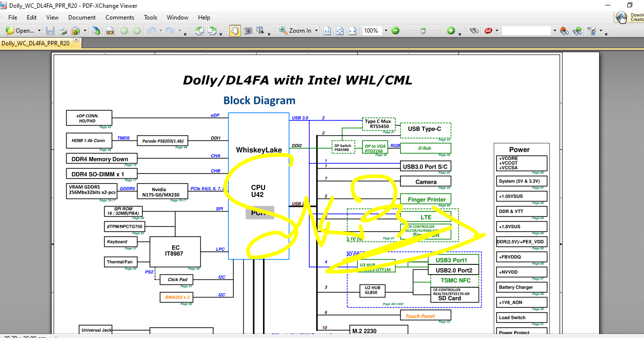
Task: Run OCR with the OCR icon
Action: pos(110,30)
